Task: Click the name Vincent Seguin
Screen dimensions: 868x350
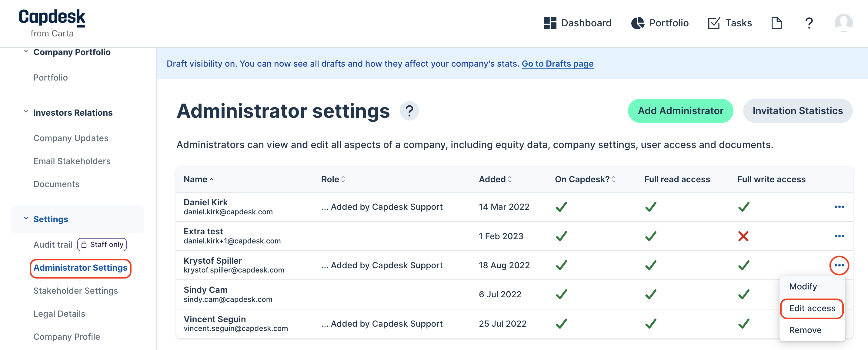Action: tap(215, 319)
